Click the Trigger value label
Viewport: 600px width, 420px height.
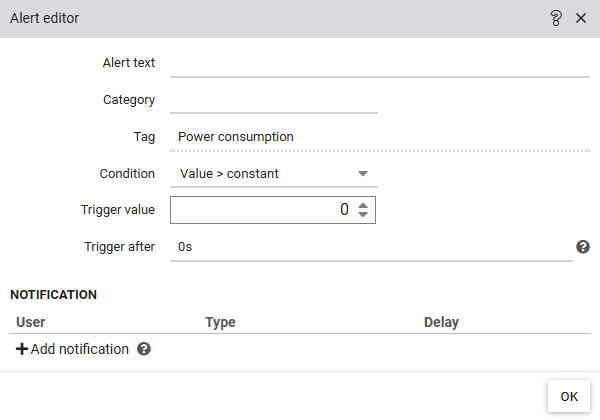(118, 210)
